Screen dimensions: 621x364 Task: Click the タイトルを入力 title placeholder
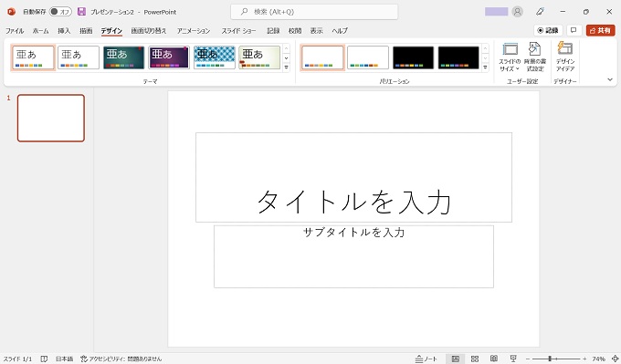[353, 177]
